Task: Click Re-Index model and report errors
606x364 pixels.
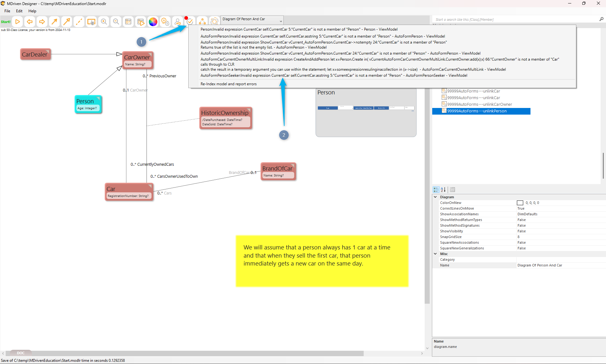Action: pyautogui.click(x=228, y=84)
